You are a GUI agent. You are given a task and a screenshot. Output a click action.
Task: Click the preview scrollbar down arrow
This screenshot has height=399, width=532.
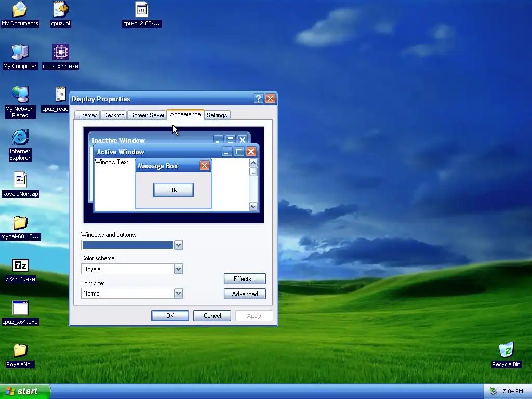(253, 206)
